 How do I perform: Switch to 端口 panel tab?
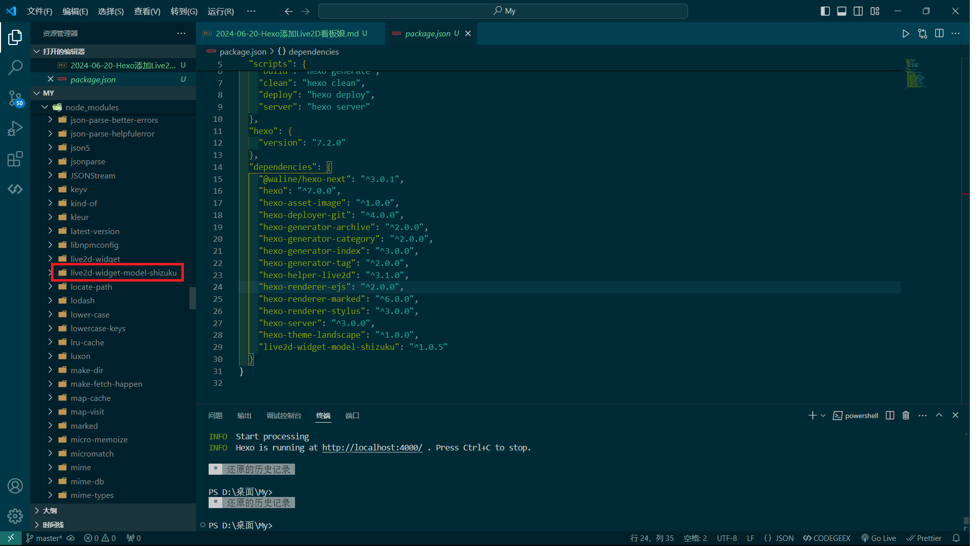click(352, 416)
